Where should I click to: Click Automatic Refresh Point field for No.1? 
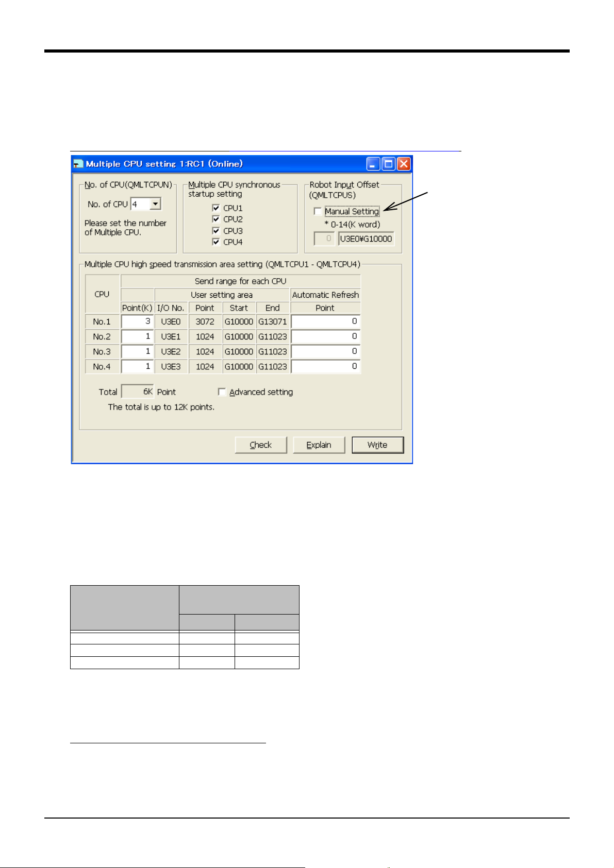point(325,321)
